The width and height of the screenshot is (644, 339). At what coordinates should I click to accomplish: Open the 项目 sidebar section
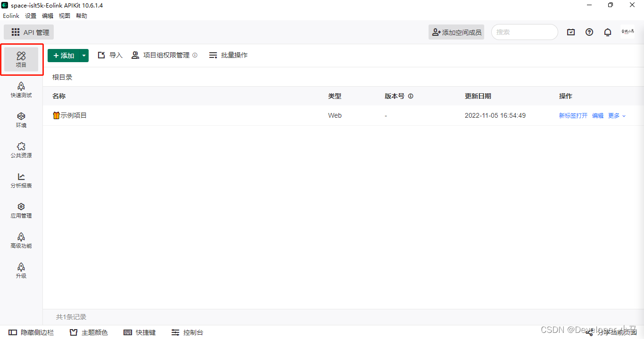pos(21,60)
